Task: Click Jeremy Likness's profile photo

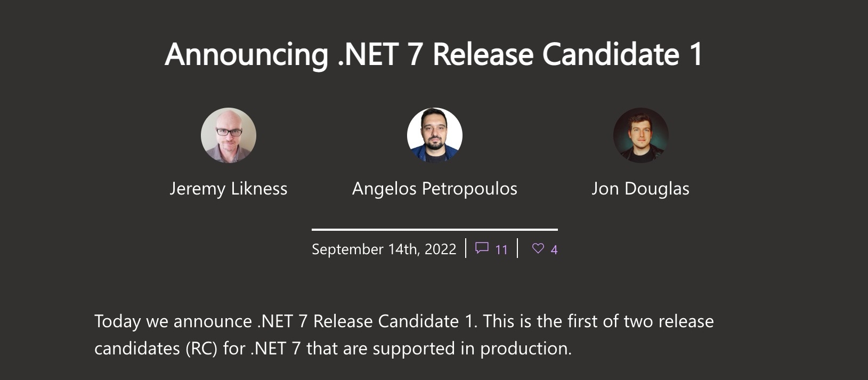Action: 229,135
